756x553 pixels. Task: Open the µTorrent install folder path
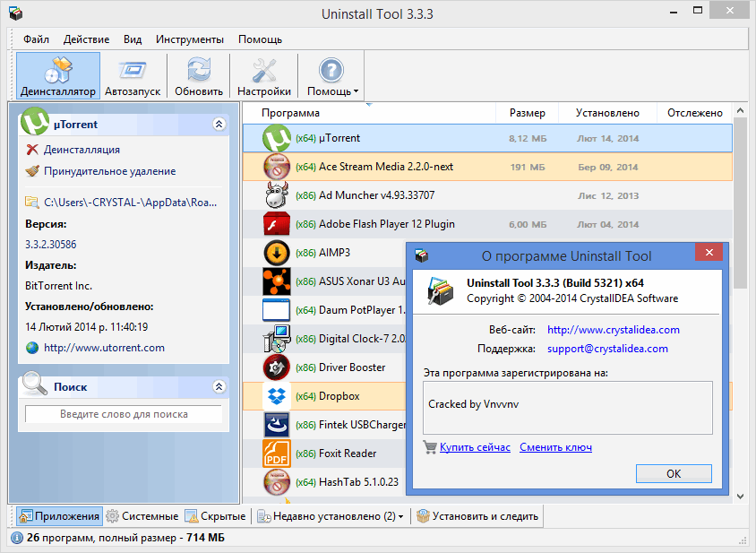[121, 203]
